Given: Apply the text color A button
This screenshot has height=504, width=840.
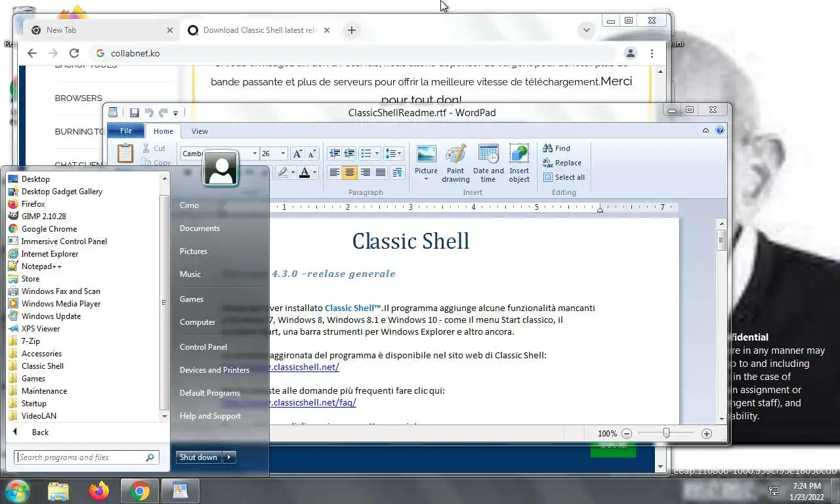Looking at the screenshot, I should pos(304,173).
